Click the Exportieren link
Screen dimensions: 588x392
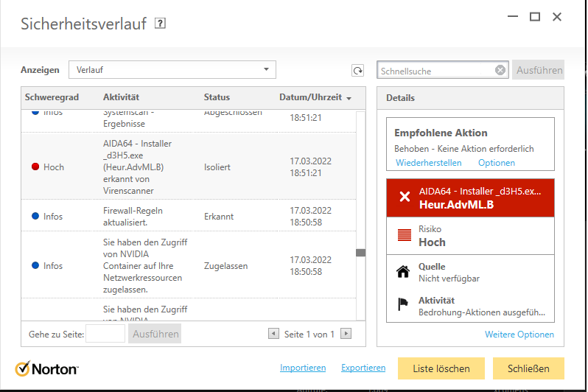click(x=363, y=368)
